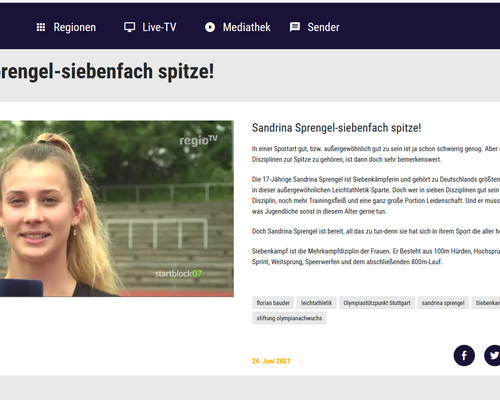500x400 pixels.
Task: Click the paragraph starting 'Die 17-Jährige Sandrina'
Action: click(x=376, y=195)
